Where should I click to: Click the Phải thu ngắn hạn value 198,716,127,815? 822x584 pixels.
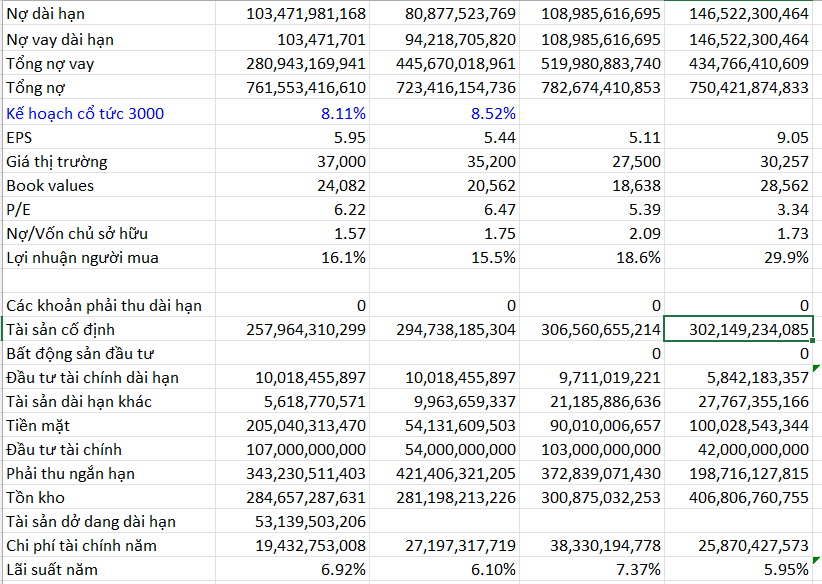click(x=749, y=473)
